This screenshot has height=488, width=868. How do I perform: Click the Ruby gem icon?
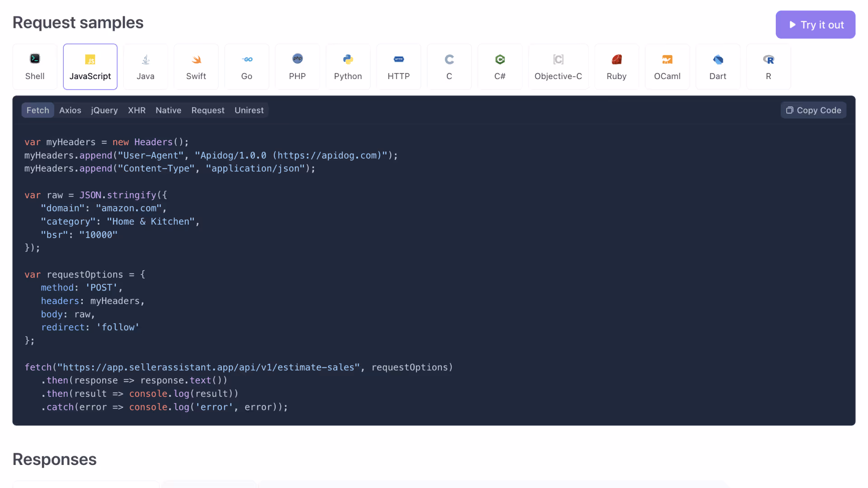coord(616,59)
